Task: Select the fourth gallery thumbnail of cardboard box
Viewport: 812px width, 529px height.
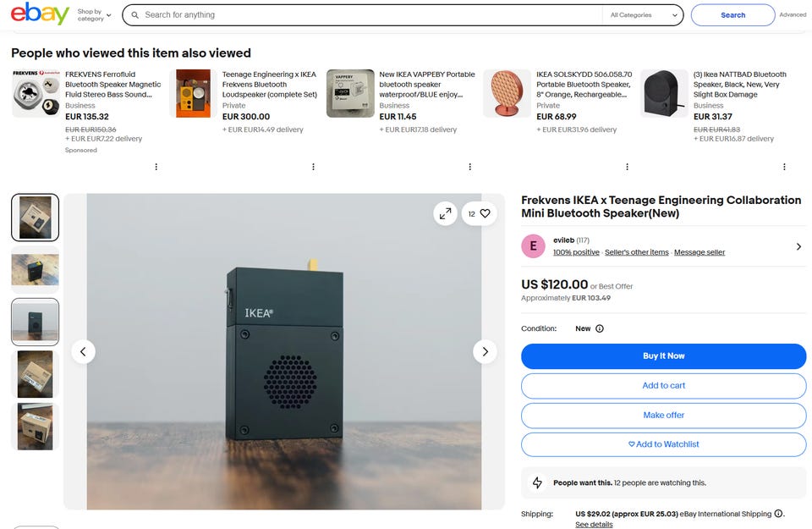Action: [36, 374]
